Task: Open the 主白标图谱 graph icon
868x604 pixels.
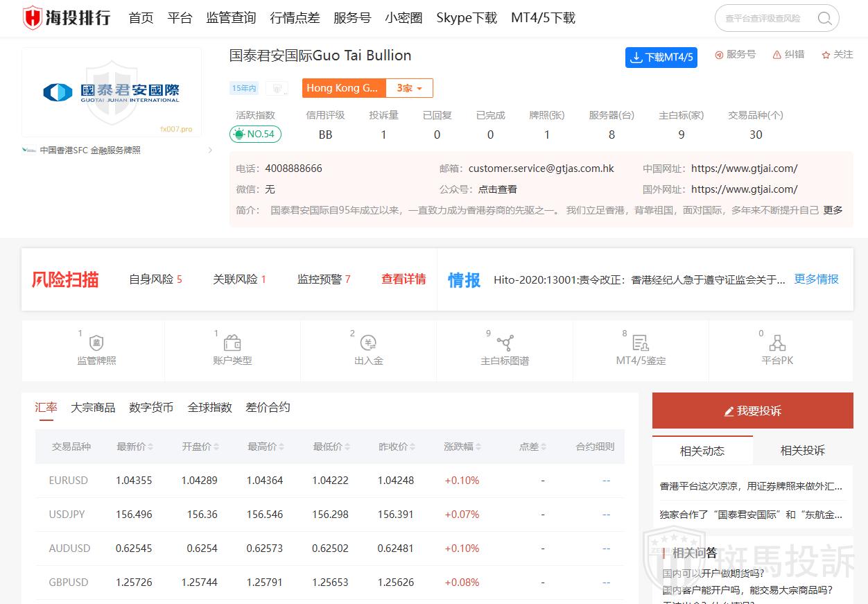Action: coord(505,343)
